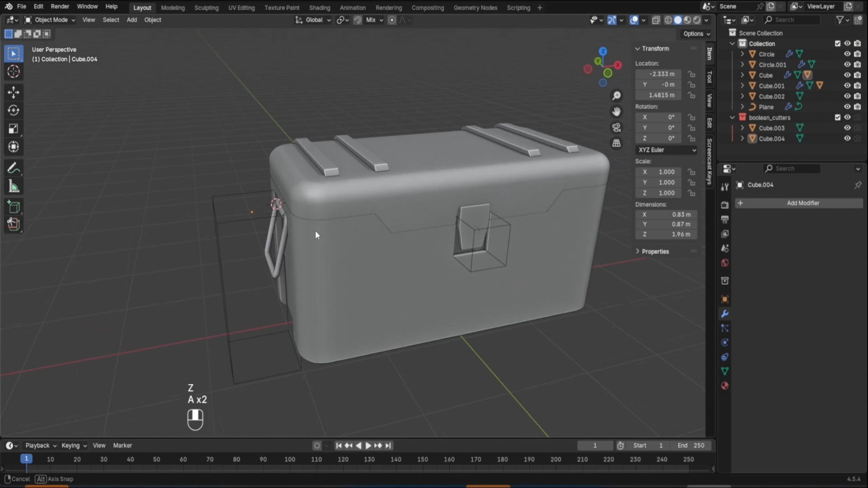Open Material properties tab
868x488 pixels.
click(725, 386)
